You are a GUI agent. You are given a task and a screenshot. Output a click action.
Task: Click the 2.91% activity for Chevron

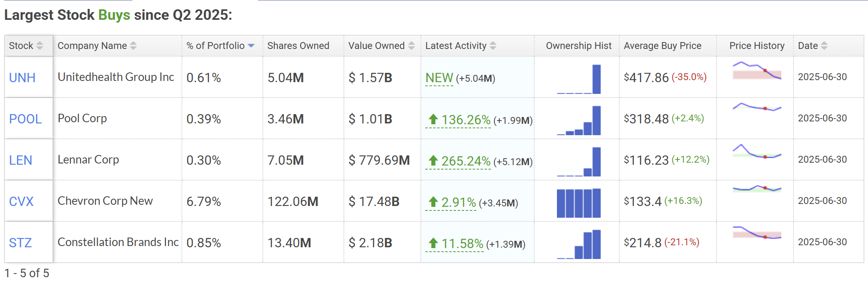pos(451,202)
